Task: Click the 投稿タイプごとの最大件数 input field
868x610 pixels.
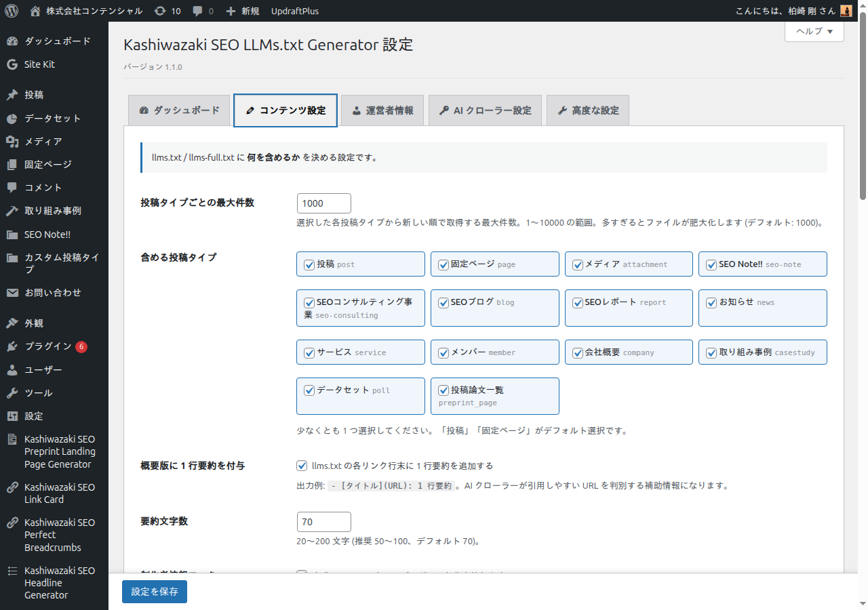Action: (x=324, y=203)
